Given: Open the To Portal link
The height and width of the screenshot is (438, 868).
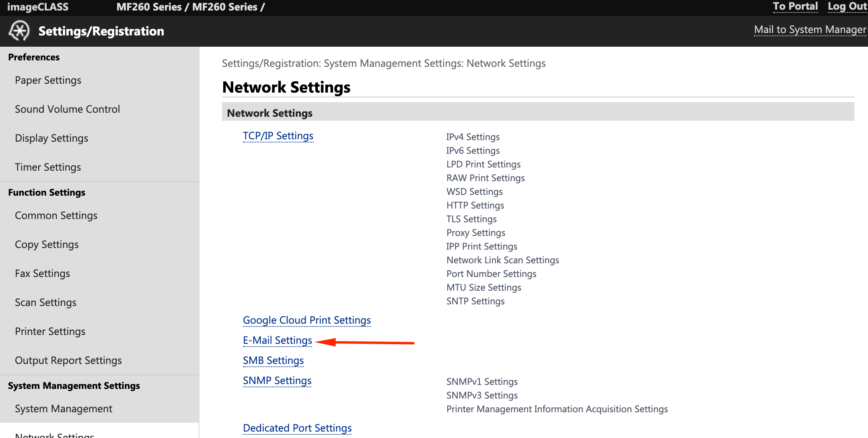Looking at the screenshot, I should [x=795, y=6].
